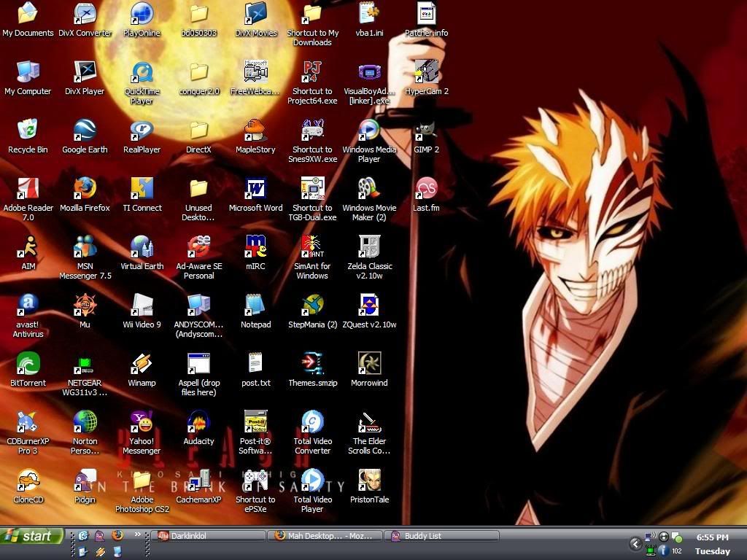The height and width of the screenshot is (560, 747).
Task: Select the PristonTale desktop shortcut
Action: (369, 486)
